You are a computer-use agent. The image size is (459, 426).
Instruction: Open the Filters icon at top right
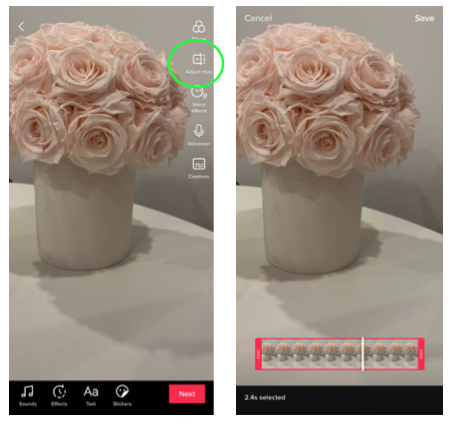tap(199, 27)
